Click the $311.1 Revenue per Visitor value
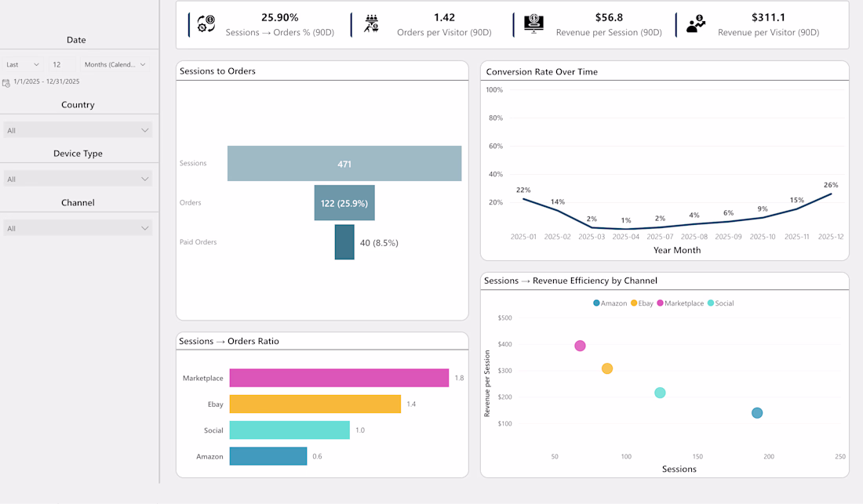This screenshot has height=504, width=863. point(768,17)
